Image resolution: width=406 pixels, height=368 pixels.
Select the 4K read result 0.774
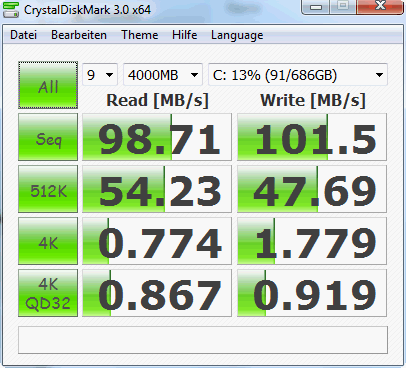157,241
